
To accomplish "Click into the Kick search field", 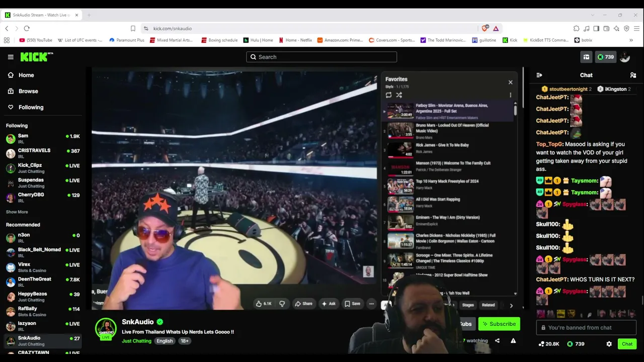I will tap(321, 57).
